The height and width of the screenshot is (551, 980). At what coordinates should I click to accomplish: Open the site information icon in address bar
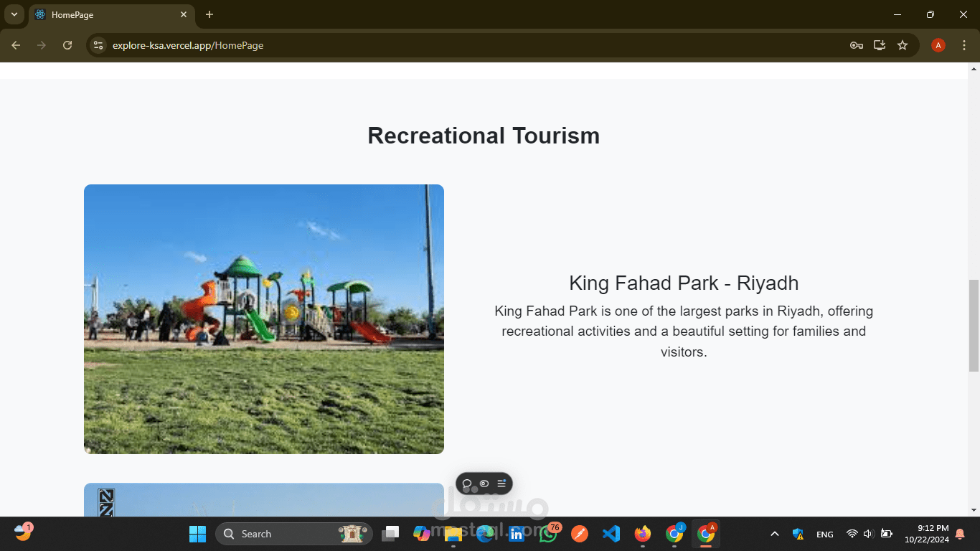98,45
